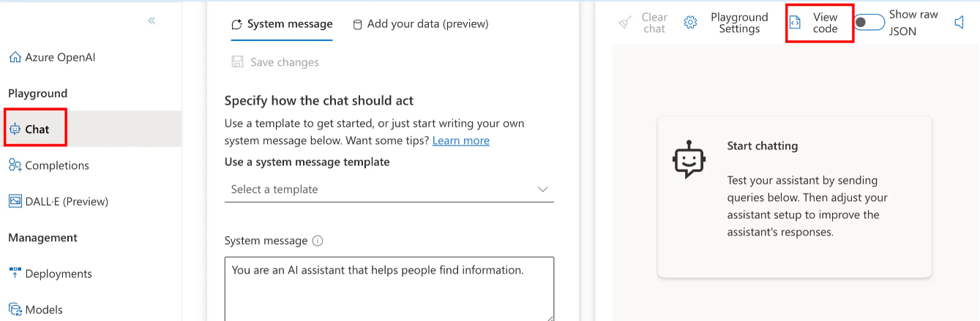Click the speaker icon beside Show raw JSON
Screen dimensions: 980x321
coord(960,23)
